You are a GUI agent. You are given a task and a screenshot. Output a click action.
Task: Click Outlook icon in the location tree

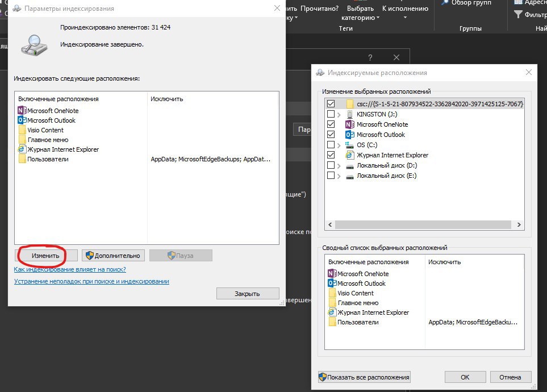pos(349,135)
